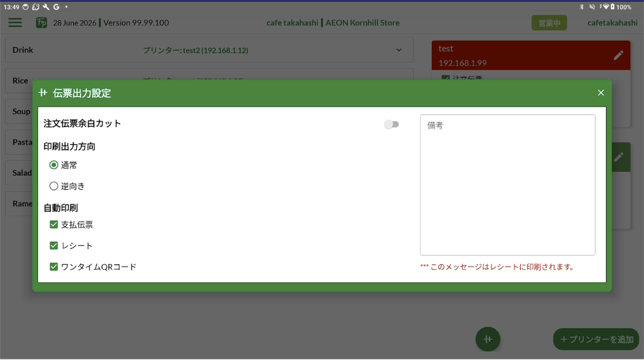Expand the Drink category row chevron
This screenshot has width=644, height=360.
(399, 50)
